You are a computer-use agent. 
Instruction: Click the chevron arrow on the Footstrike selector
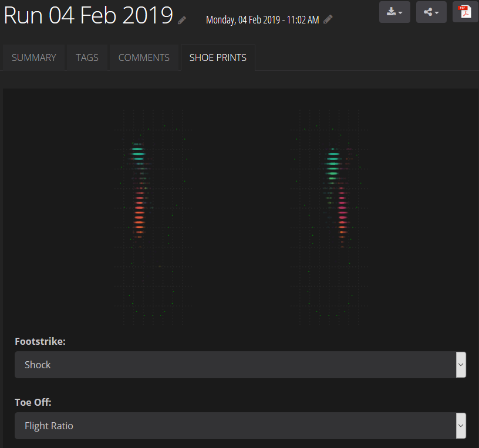pyautogui.click(x=461, y=365)
